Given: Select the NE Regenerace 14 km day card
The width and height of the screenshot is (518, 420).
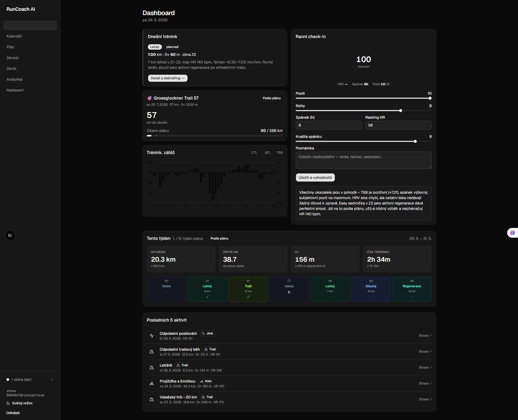Looking at the screenshot, I should coord(412,289).
